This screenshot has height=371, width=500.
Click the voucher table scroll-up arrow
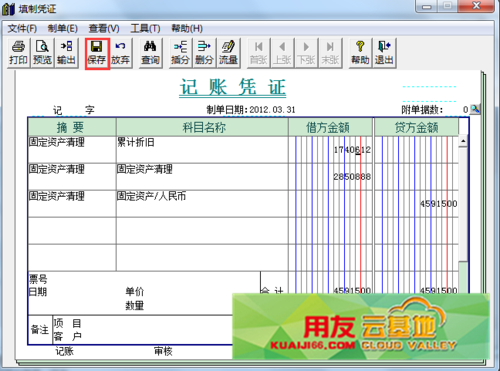[x=463, y=141]
